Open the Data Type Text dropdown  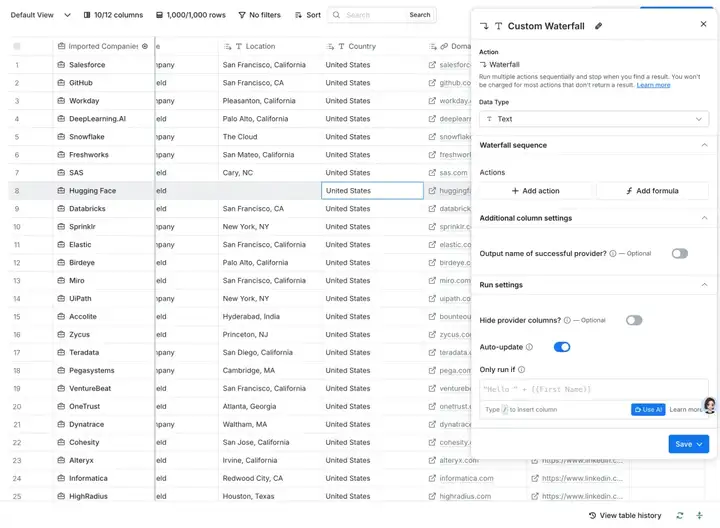coord(594,119)
